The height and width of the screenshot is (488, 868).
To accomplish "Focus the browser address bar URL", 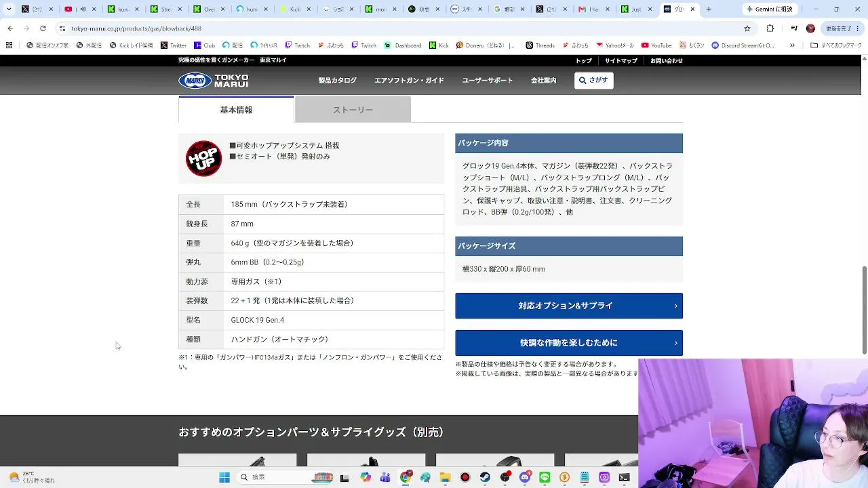I will [x=136, y=28].
